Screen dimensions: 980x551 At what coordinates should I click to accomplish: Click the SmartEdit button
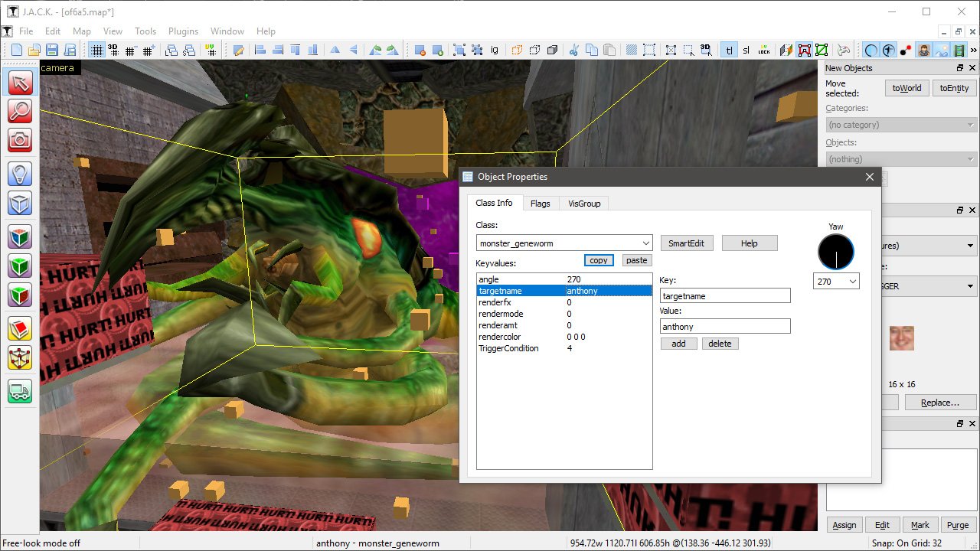(x=687, y=243)
